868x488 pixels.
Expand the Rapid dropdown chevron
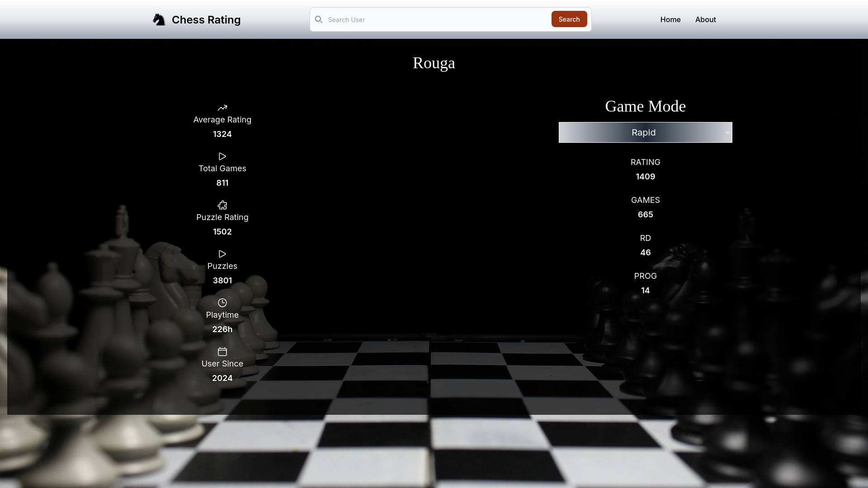coord(727,132)
